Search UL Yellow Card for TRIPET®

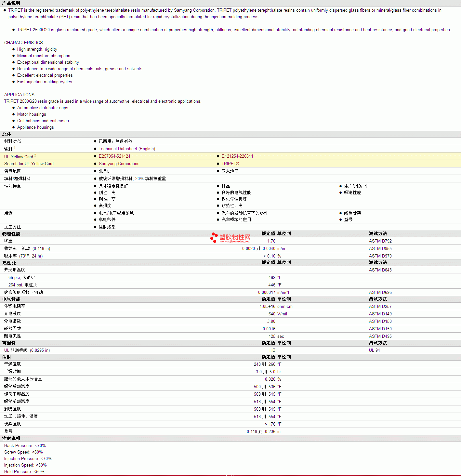(x=230, y=164)
